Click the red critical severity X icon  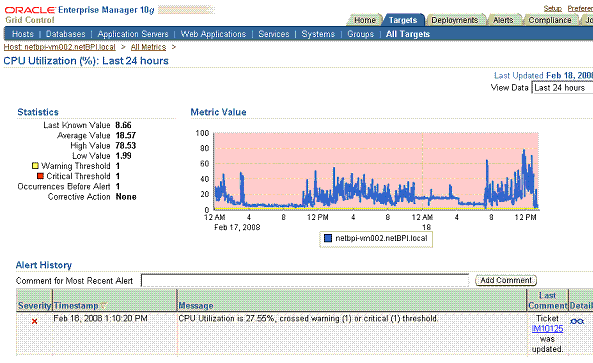coord(34,321)
